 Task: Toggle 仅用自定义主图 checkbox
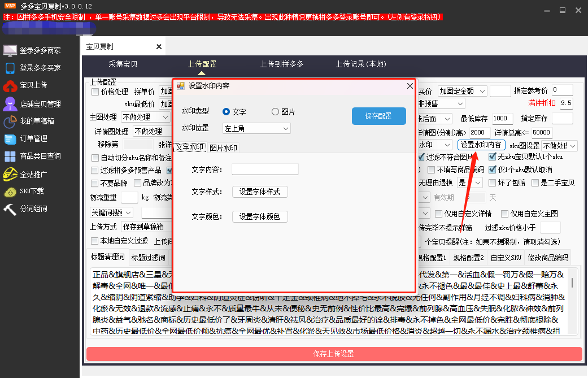[505, 214]
